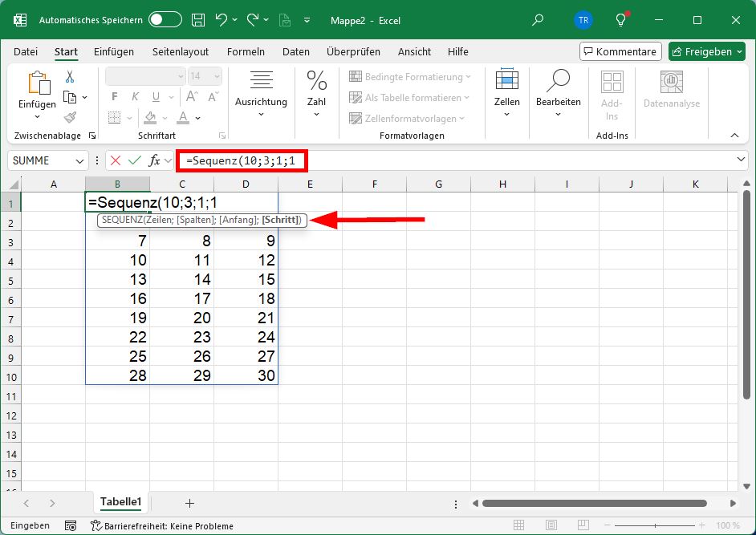Select the Tabelle1 sheet tab
This screenshot has height=535, width=756.
(120, 502)
